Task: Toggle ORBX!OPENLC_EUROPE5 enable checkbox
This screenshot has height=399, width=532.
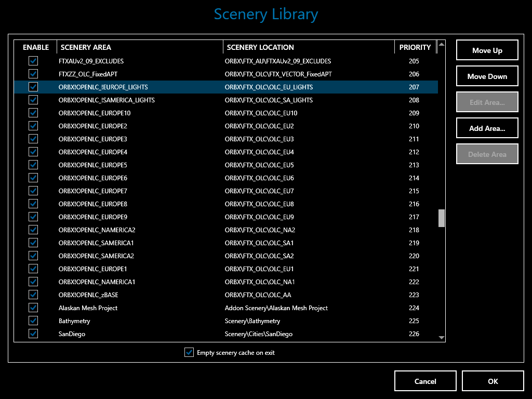Action: coord(33,165)
